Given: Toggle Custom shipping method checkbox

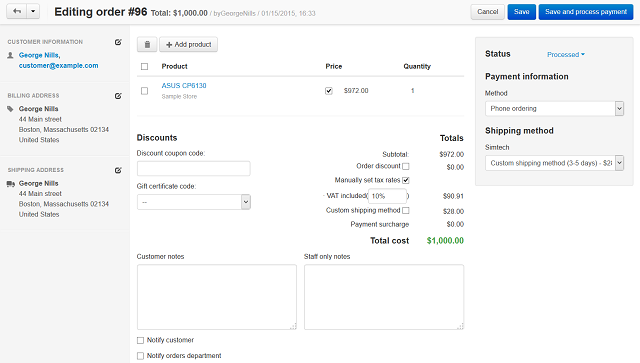Looking at the screenshot, I should 406,210.
